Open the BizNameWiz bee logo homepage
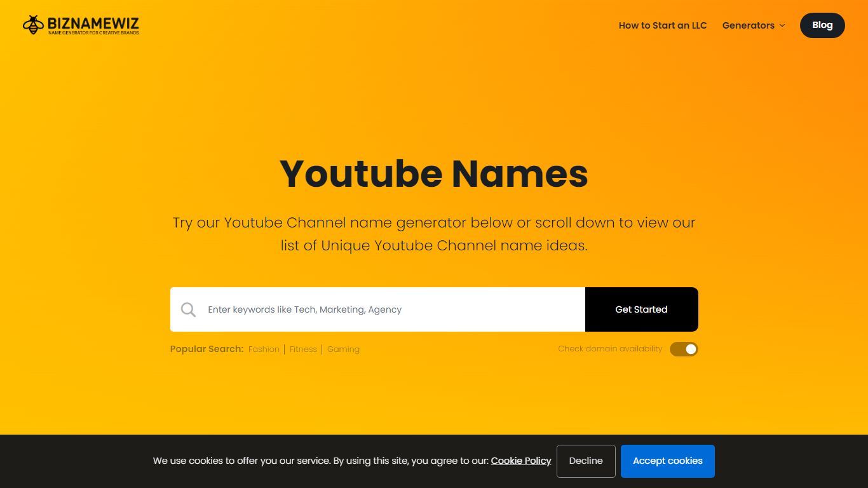Viewport: 868px width, 488px height. 81,25
